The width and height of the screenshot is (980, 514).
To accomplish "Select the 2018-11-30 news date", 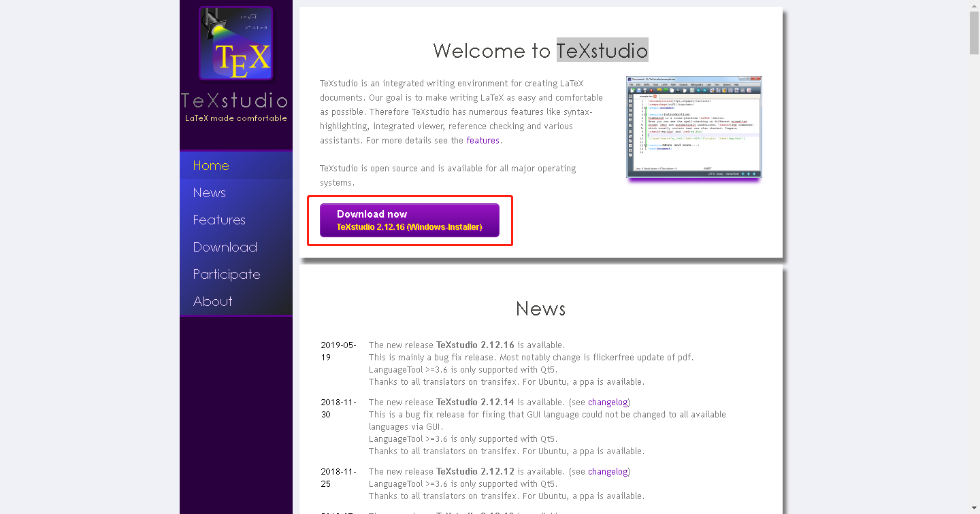I will 338,408.
